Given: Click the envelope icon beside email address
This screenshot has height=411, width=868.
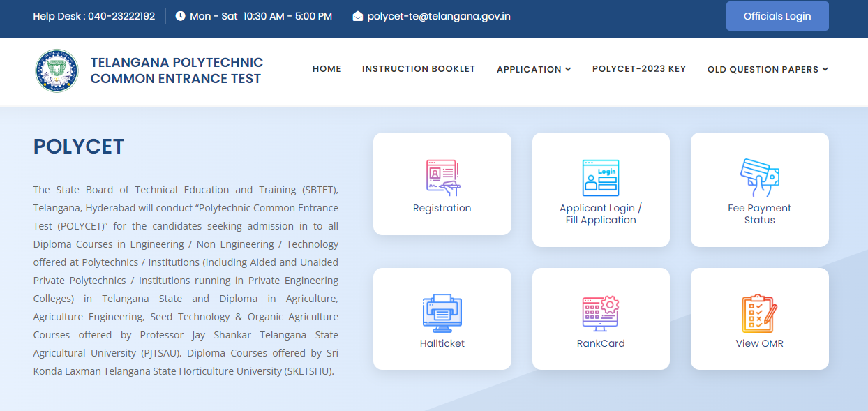Looking at the screenshot, I should pyautogui.click(x=358, y=16).
